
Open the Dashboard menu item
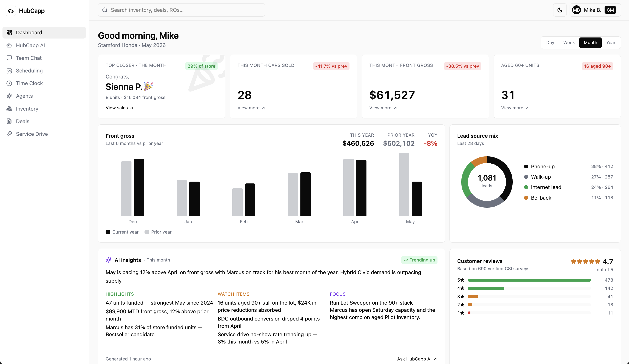44,33
